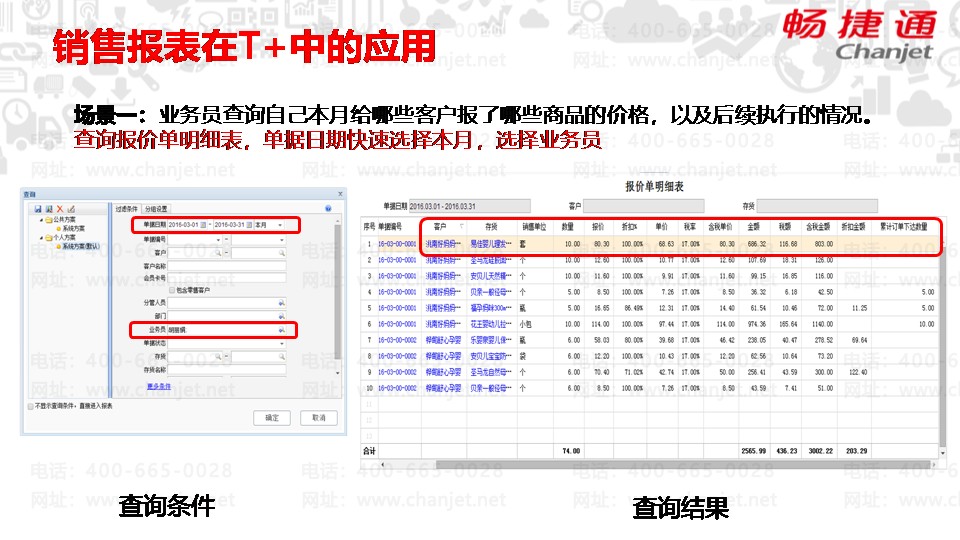Open document 16-03-00-0002 link in row 7

click(397, 340)
